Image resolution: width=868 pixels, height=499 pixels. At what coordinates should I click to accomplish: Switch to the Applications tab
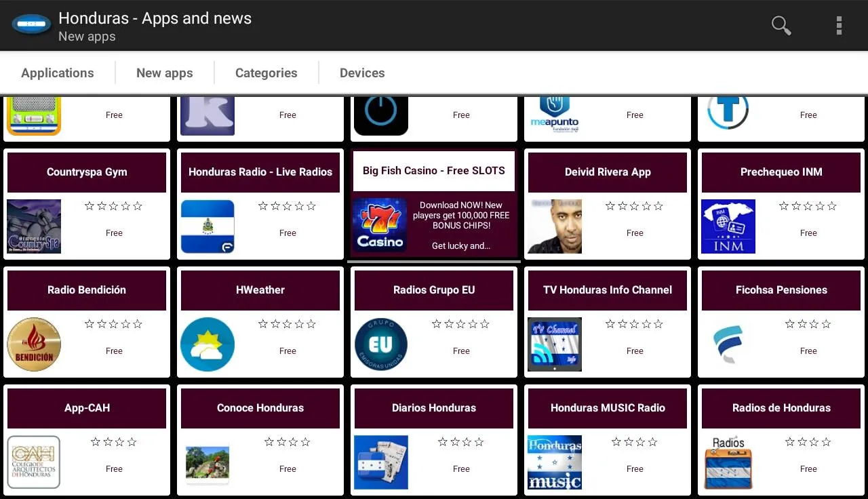coord(58,73)
